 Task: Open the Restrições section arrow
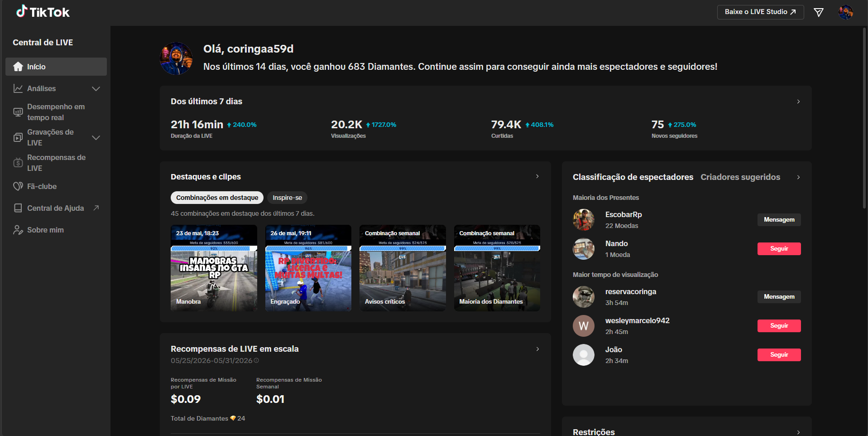click(798, 432)
